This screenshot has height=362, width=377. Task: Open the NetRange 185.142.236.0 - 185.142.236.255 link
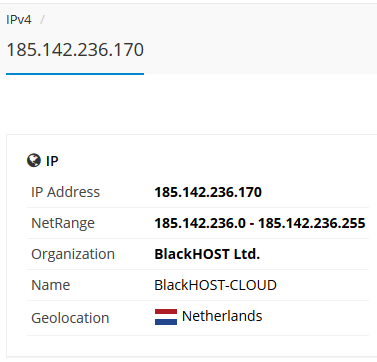260,223
